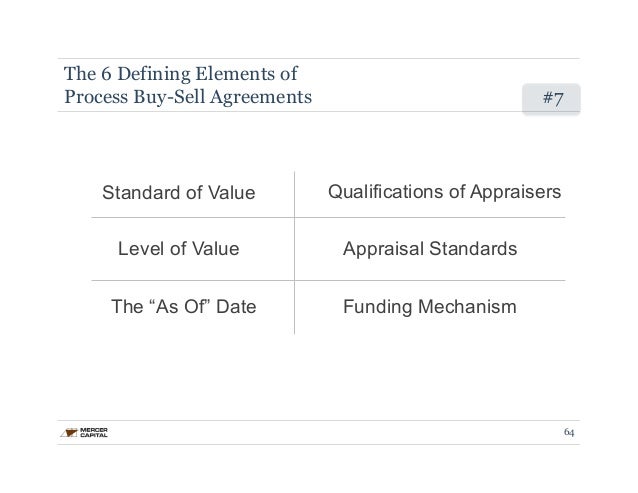638x493 pixels.
Task: Click the "Funding Mechanism" entry
Action: (430, 307)
